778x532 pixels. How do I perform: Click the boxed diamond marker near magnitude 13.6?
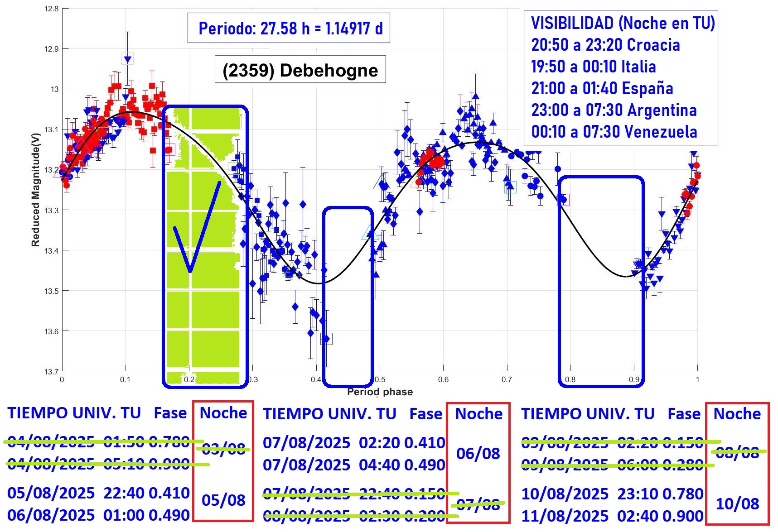pyautogui.click(x=326, y=339)
